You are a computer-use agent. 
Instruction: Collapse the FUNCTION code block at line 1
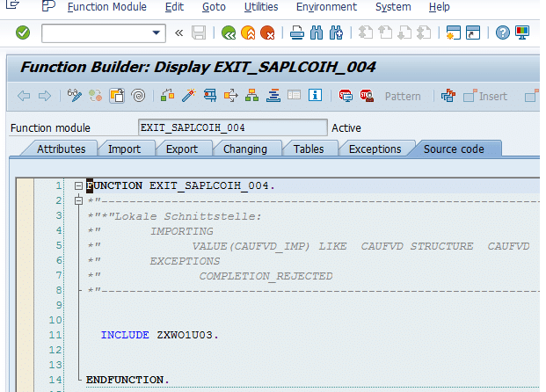point(78,186)
